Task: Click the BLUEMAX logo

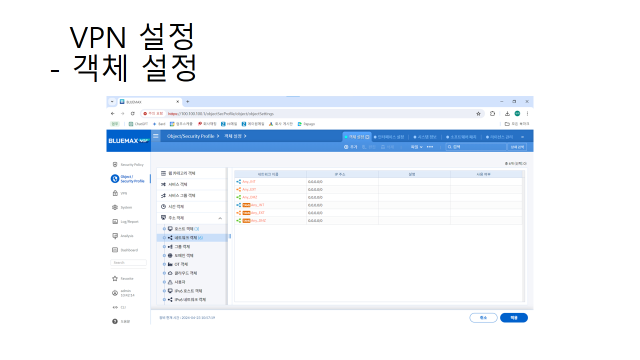Action: click(129, 140)
